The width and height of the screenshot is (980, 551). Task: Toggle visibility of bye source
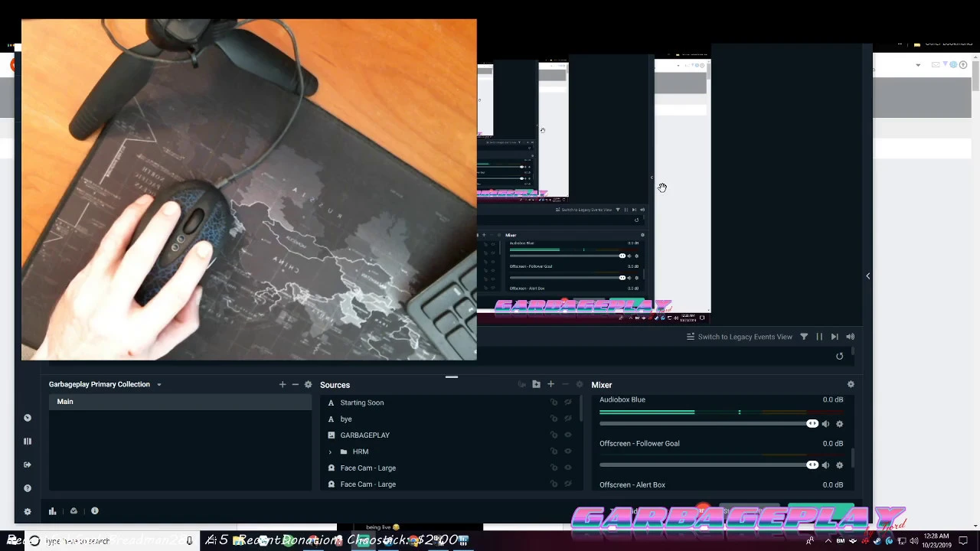568,419
